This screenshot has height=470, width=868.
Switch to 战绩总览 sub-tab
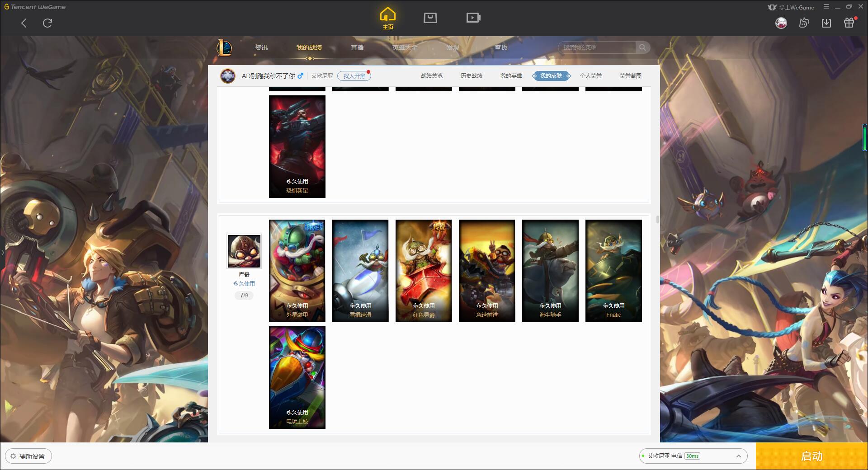tap(432, 76)
